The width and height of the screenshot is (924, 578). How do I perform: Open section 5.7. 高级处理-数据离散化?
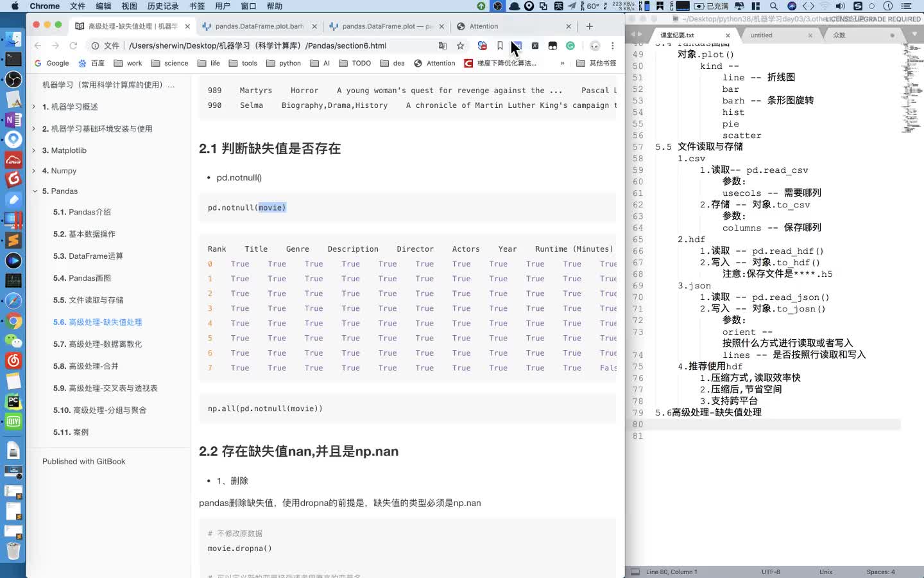[98, 344]
